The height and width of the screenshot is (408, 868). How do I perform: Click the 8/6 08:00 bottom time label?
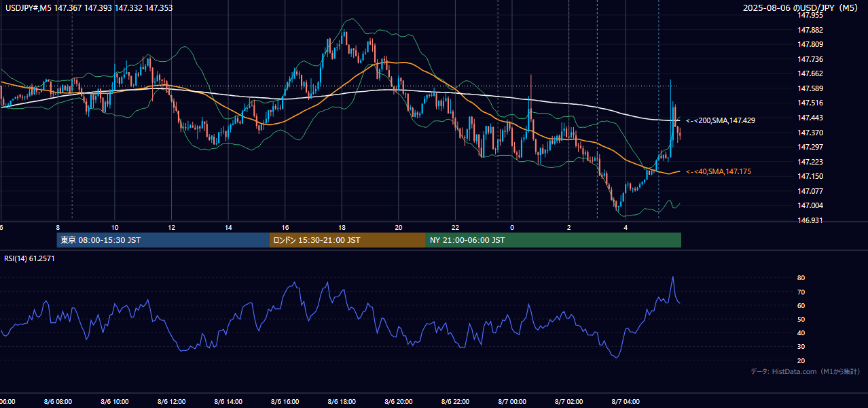pos(58,401)
